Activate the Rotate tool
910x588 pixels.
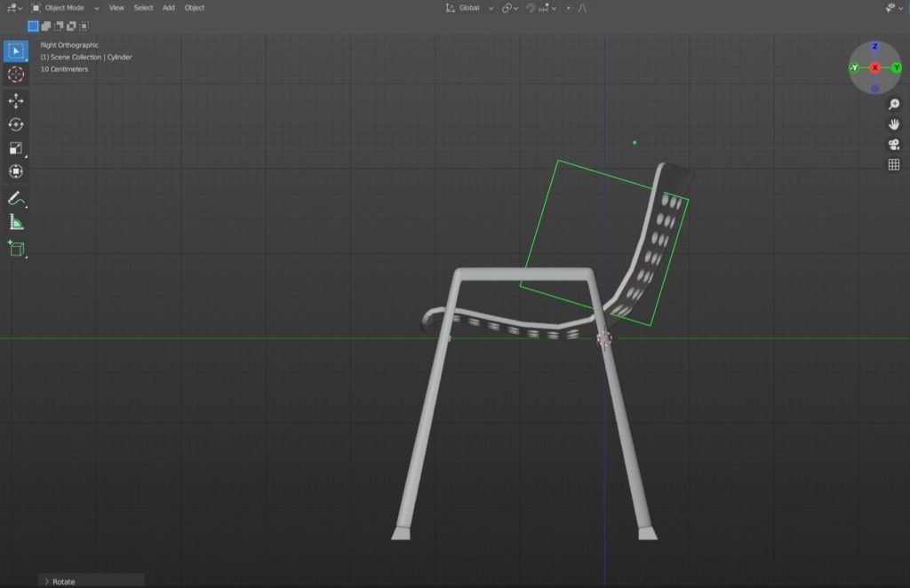coord(16,124)
